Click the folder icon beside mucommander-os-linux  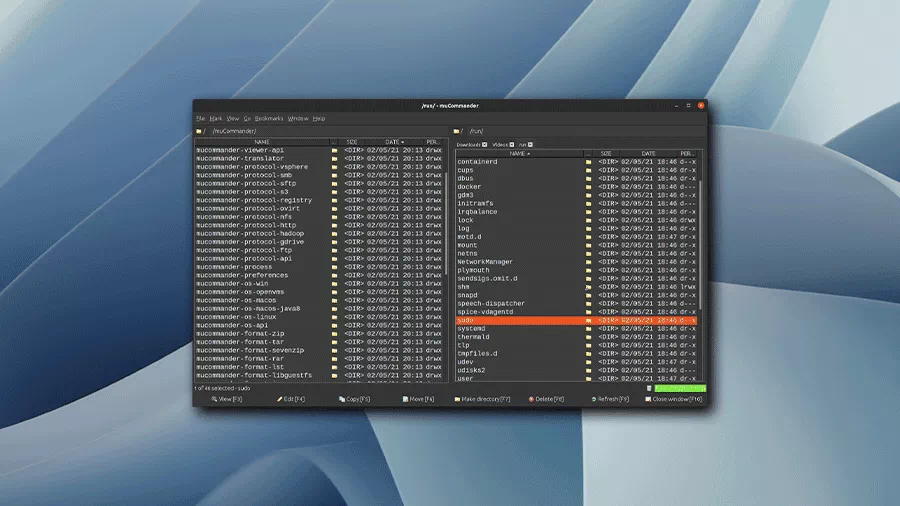tap(334, 317)
